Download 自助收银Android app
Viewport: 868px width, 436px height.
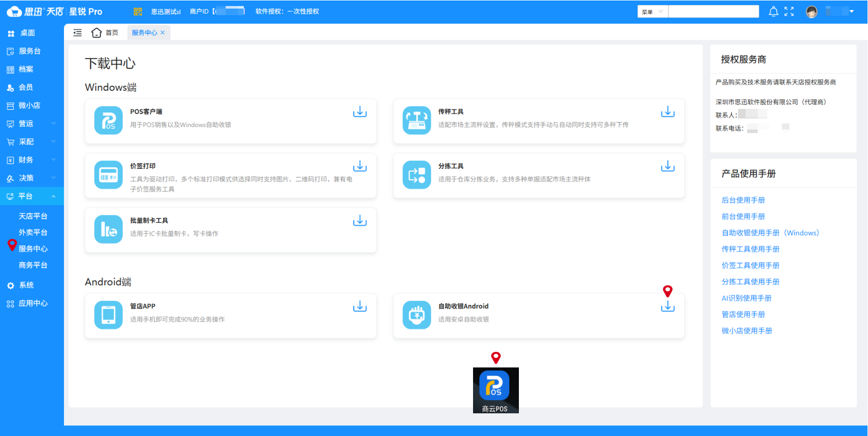(x=667, y=306)
